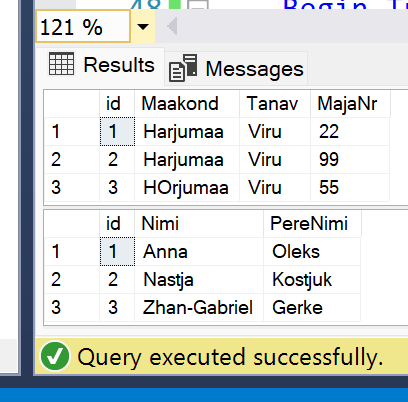Select the PereNimi column header
408x402 pixels.
(x=312, y=223)
